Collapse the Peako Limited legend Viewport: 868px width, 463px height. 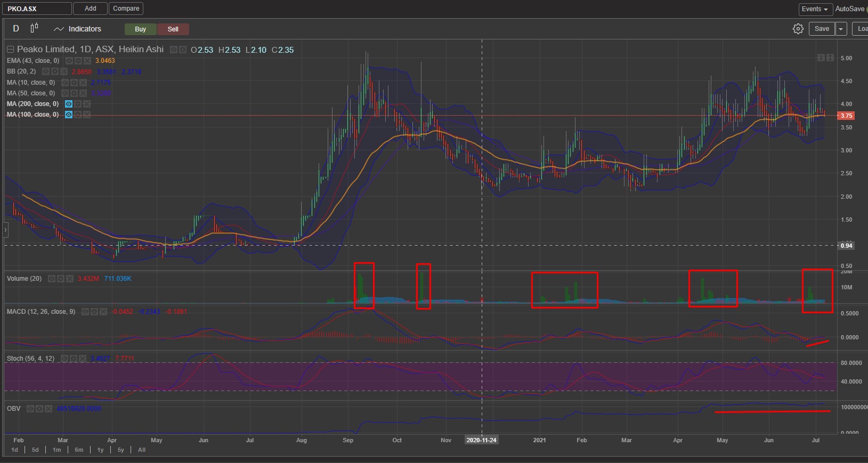pyautogui.click(x=10, y=50)
